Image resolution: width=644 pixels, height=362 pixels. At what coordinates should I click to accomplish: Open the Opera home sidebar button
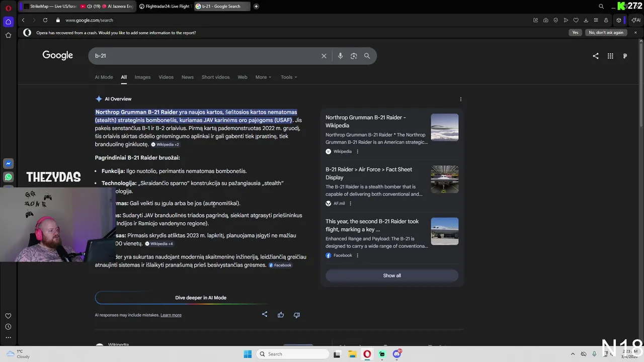[8, 22]
